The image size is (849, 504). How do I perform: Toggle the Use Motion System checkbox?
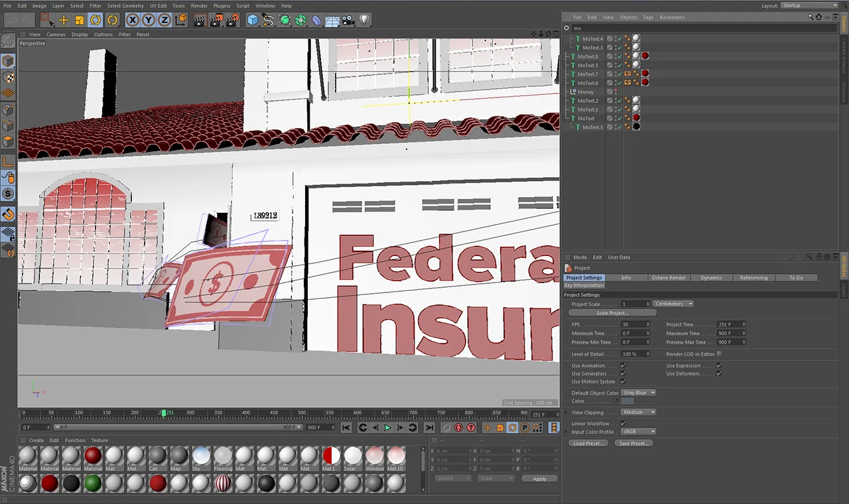click(623, 381)
